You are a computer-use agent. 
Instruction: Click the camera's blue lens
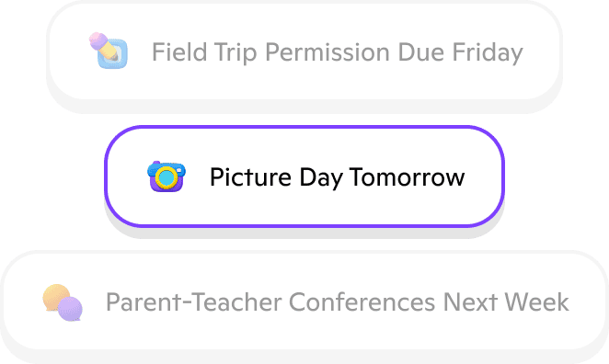click(167, 177)
